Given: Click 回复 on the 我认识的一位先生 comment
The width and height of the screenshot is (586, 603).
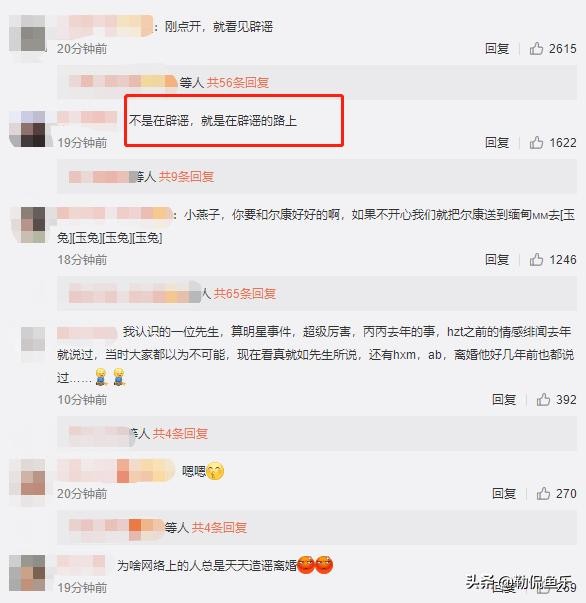Looking at the screenshot, I should click(504, 400).
